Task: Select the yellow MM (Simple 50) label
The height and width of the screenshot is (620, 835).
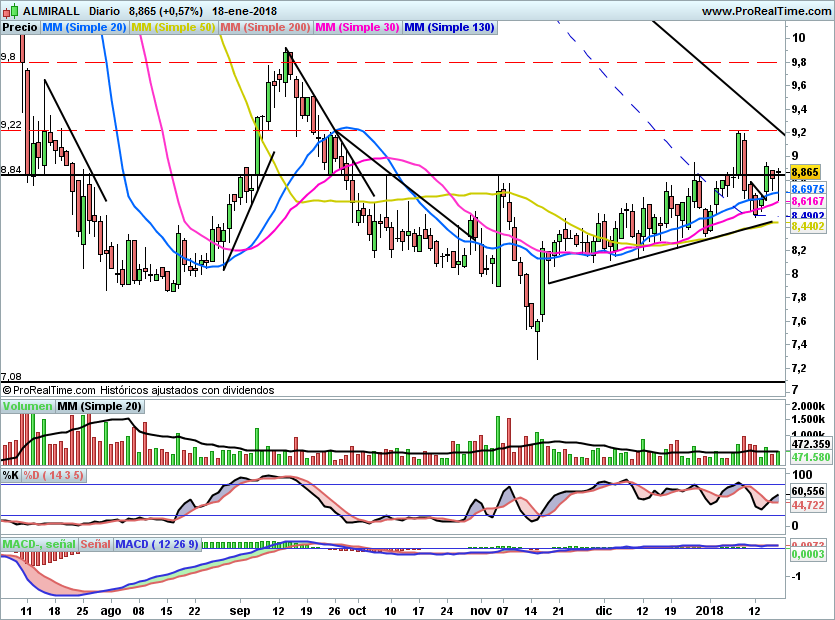Action: click(173, 28)
